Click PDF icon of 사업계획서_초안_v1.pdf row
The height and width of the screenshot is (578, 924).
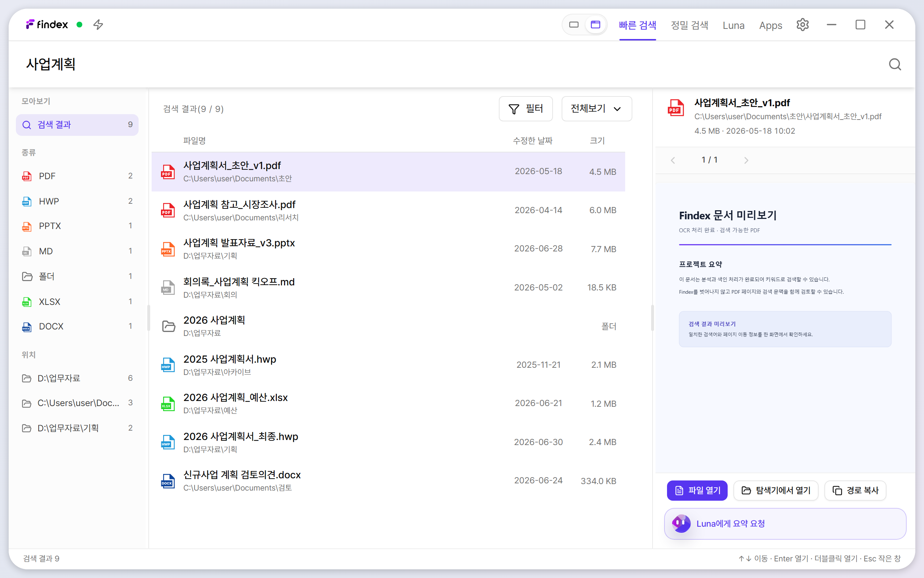167,172
